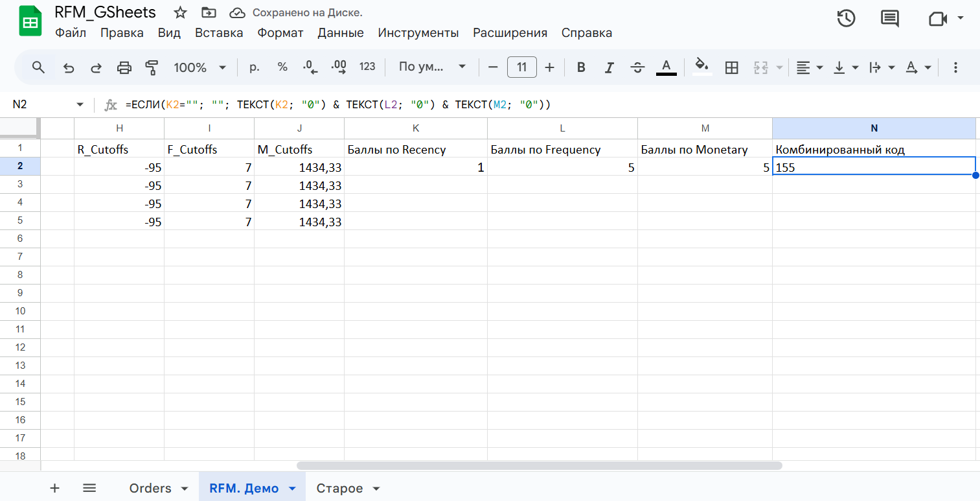
Task: Open the zoom 100% dropdown
Action: coord(199,67)
